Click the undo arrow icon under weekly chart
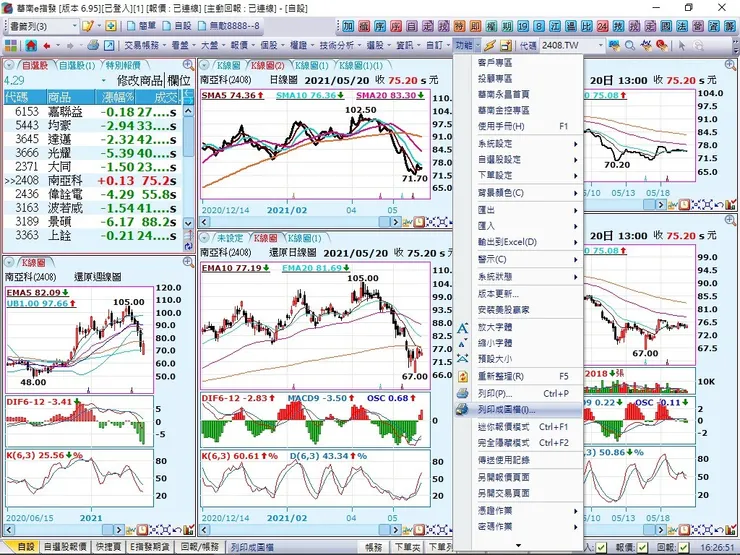 pyautogui.click(x=177, y=530)
